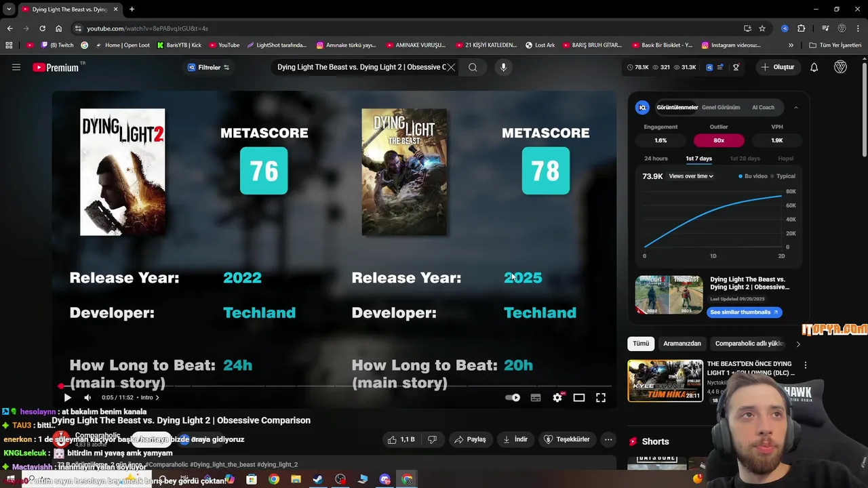Play the video

point(67,398)
